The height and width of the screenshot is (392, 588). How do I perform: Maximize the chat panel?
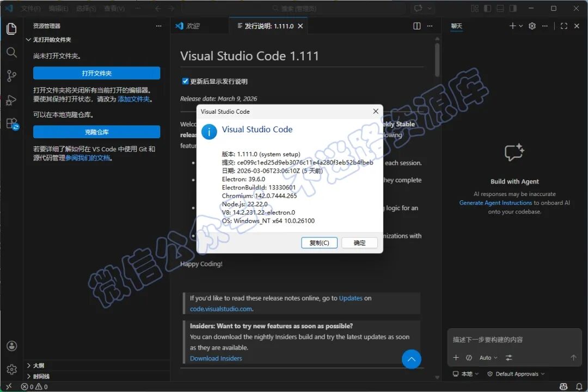coord(563,26)
